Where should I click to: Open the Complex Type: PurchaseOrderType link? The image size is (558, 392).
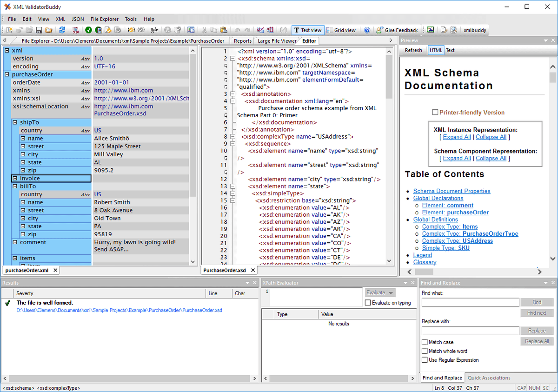(x=470, y=234)
